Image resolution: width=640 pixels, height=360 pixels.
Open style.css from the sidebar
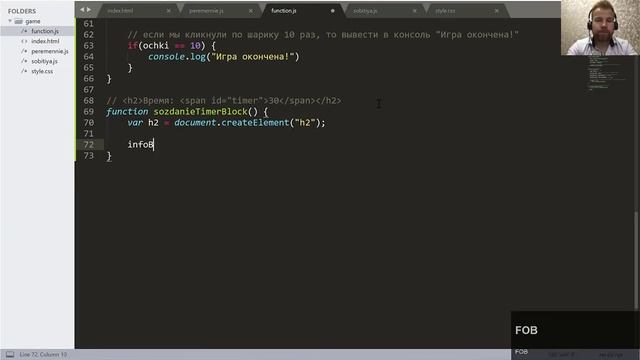click(42, 71)
